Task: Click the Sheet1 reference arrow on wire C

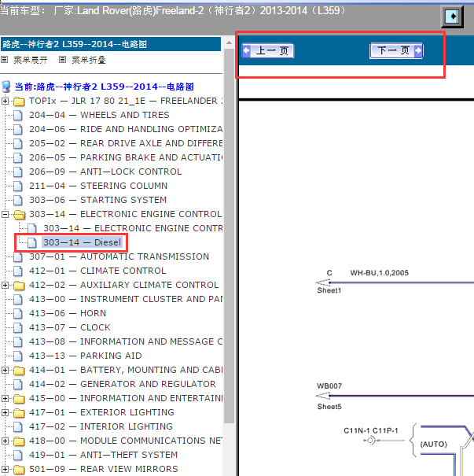Action: click(x=323, y=282)
